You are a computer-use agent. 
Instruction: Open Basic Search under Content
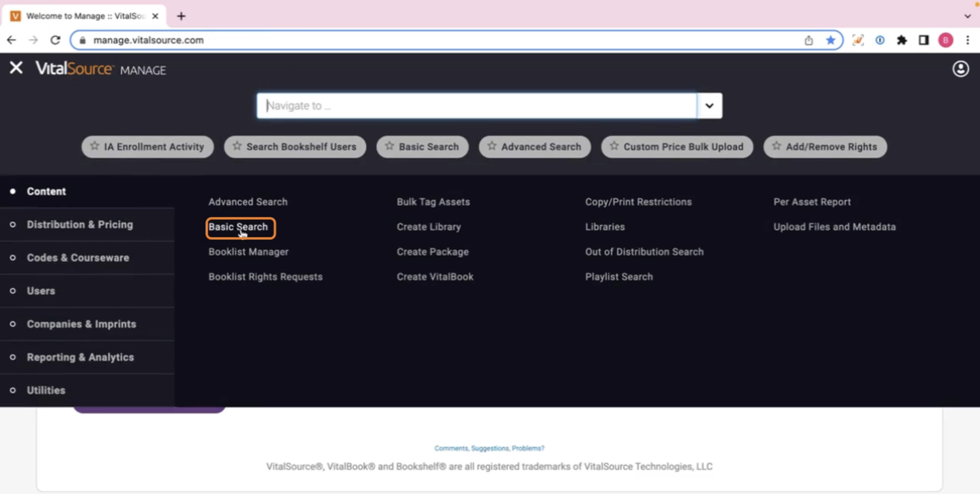coord(238,227)
